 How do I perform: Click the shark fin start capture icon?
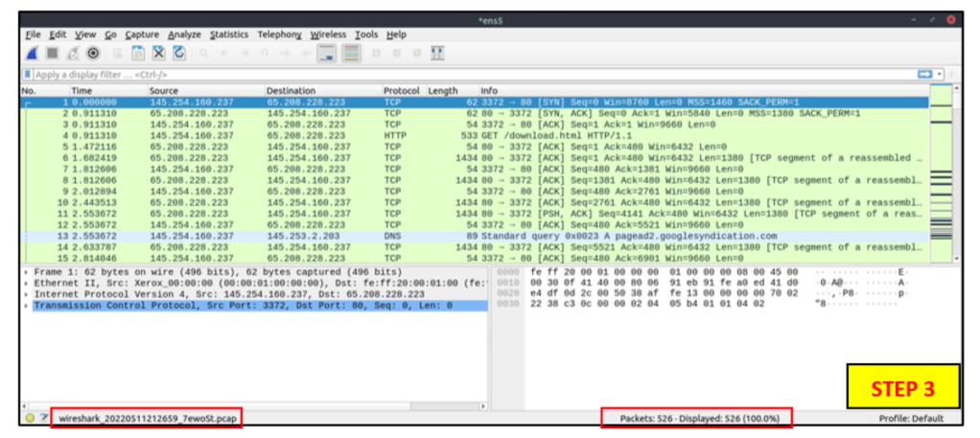tap(32, 53)
